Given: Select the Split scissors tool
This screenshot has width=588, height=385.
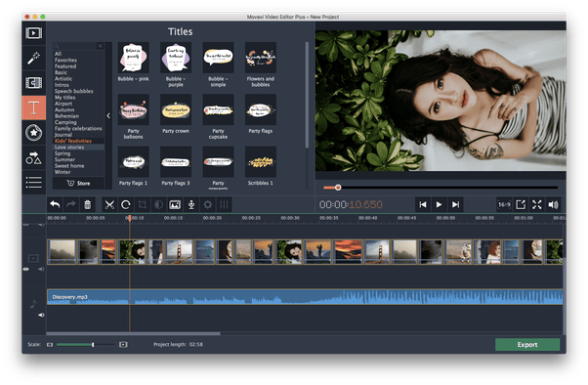Looking at the screenshot, I should pyautogui.click(x=109, y=204).
